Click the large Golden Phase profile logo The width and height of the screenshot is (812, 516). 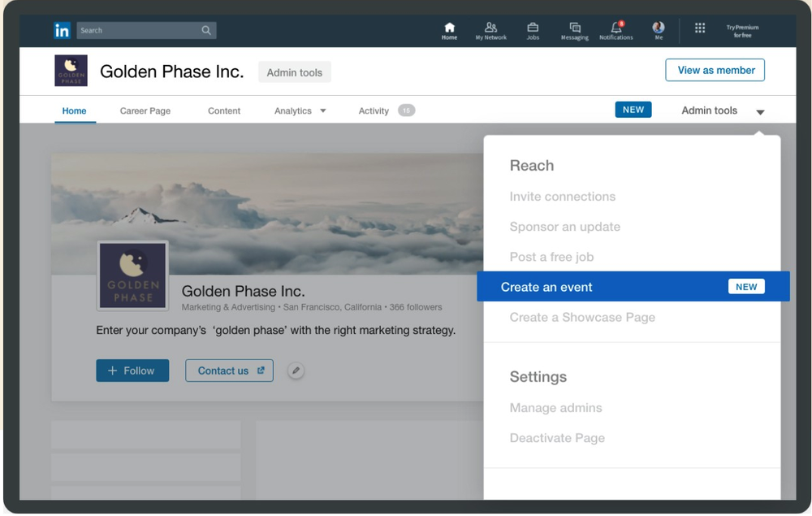point(132,275)
